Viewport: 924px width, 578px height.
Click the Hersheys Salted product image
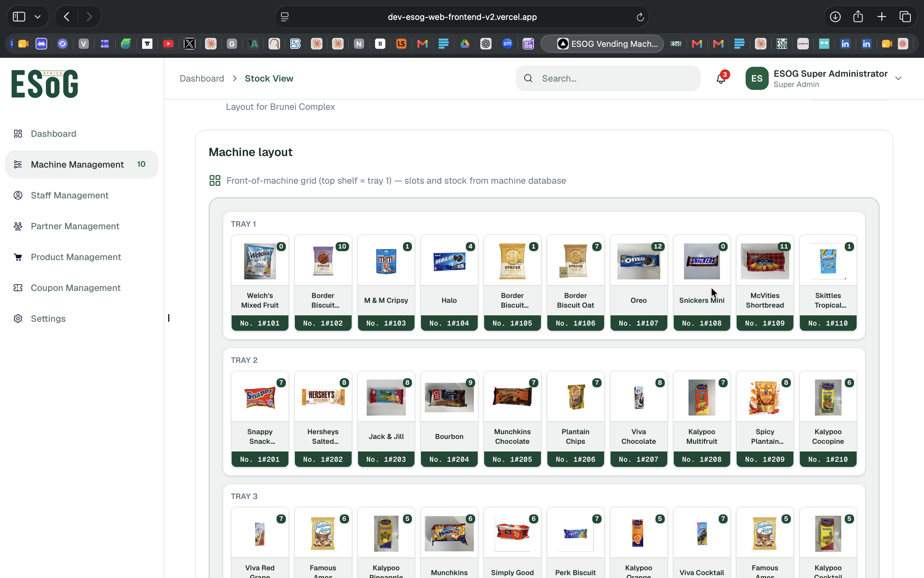point(323,398)
